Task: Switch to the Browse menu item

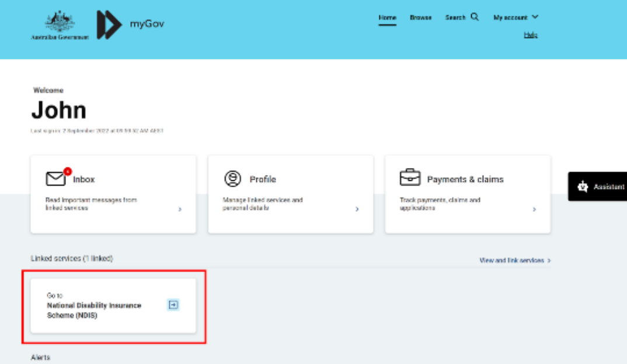Action: click(420, 17)
